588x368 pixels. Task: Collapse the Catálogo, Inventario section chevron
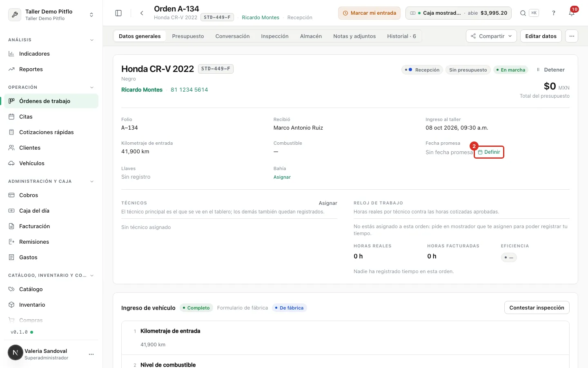pyautogui.click(x=92, y=276)
